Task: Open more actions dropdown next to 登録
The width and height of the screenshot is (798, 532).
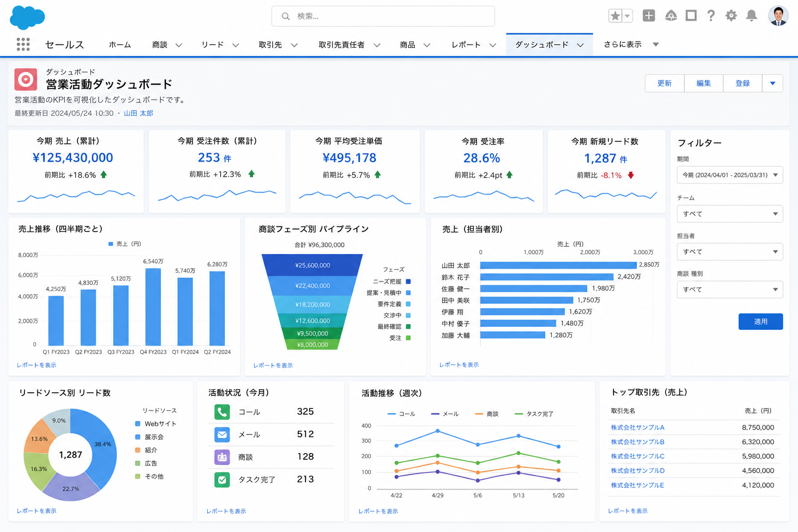Action: pos(773,83)
